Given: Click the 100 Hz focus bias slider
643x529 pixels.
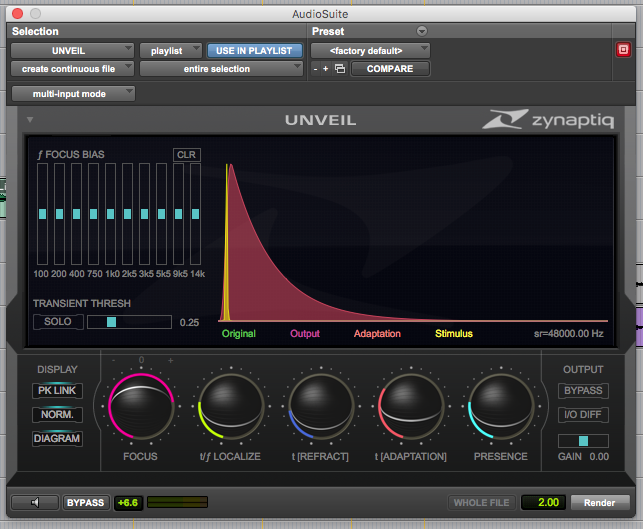Looking at the screenshot, I should [42, 214].
